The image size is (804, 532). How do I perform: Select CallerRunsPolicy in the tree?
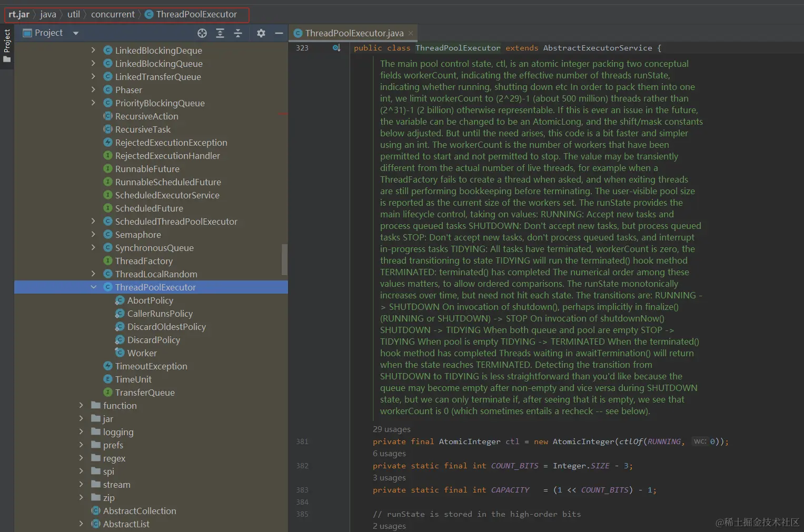(160, 314)
